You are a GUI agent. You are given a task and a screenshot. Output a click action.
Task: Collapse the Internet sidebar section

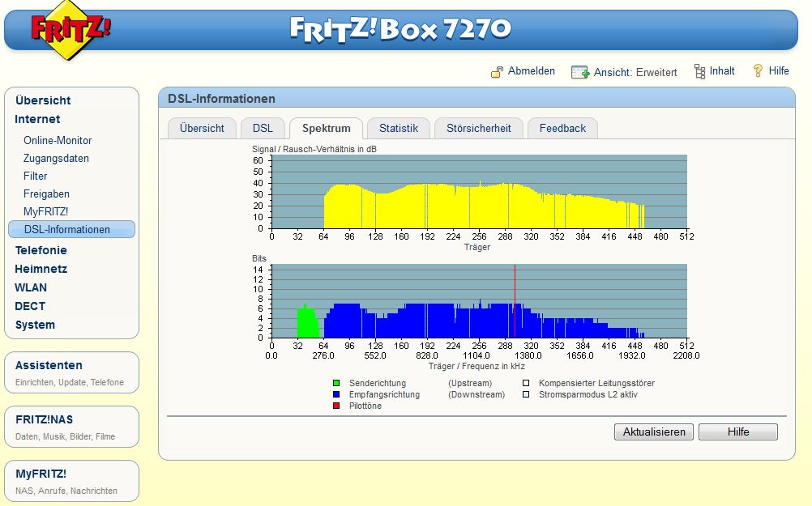point(37,119)
